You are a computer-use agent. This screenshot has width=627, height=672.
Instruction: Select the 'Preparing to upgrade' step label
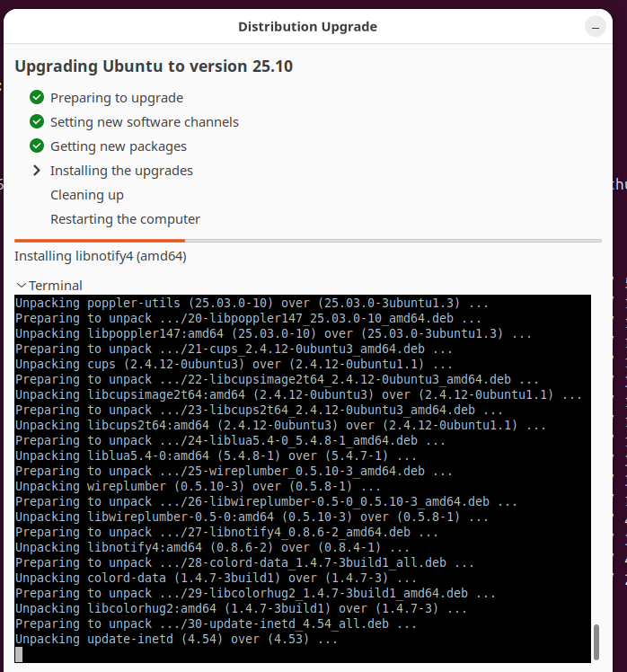tap(117, 98)
